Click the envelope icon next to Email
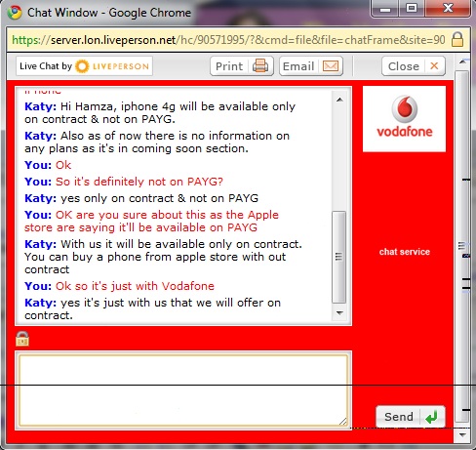Image resolution: width=476 pixels, height=450 pixels. click(x=331, y=66)
